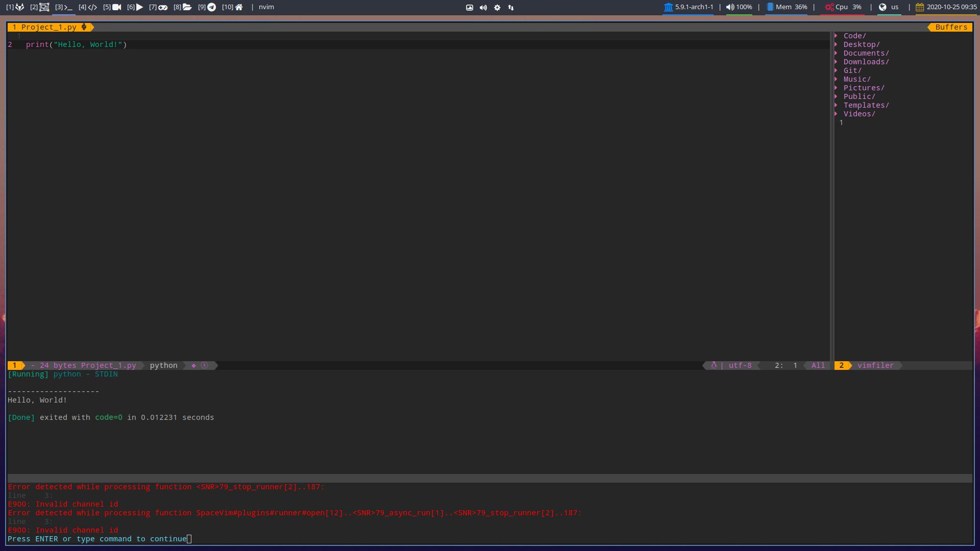Expand the Pictures/ folder arrow
The image size is (980, 551).
(836, 88)
